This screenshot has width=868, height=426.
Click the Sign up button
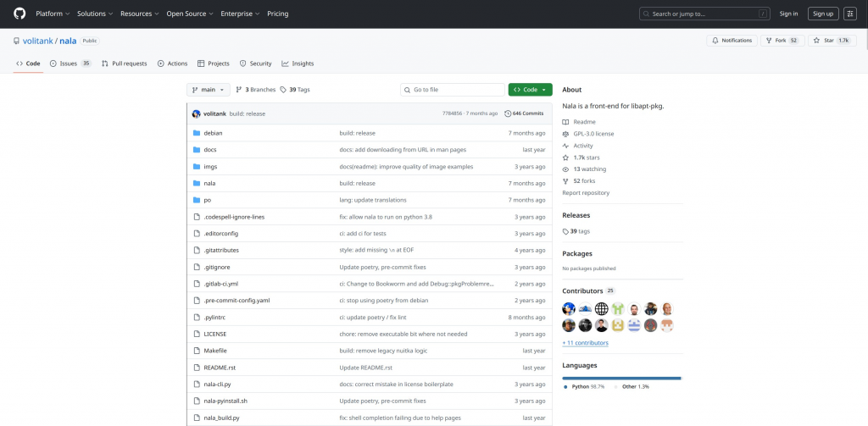tap(822, 14)
